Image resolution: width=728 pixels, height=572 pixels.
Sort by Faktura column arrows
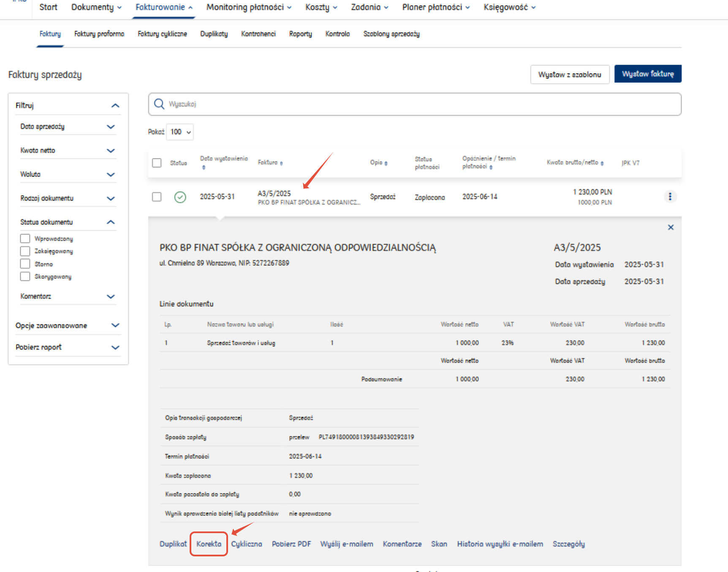(x=281, y=163)
